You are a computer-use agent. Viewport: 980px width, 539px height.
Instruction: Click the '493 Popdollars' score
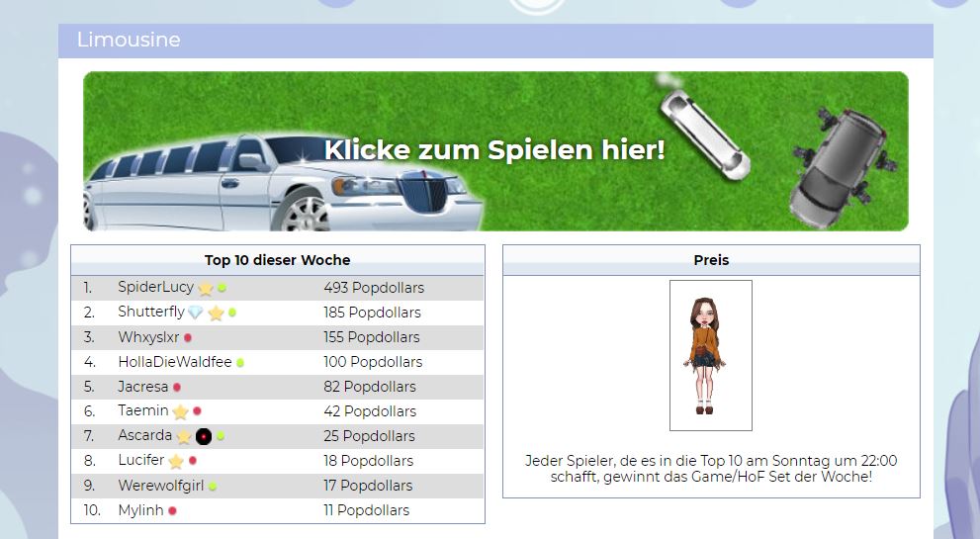[x=374, y=288]
